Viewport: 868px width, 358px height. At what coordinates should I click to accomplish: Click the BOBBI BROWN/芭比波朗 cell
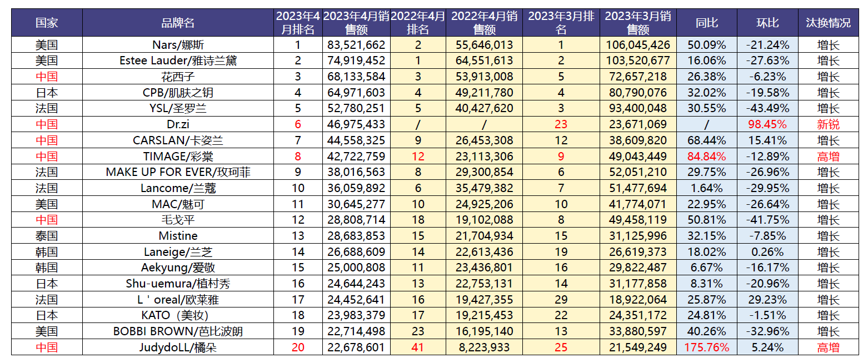click(x=178, y=332)
